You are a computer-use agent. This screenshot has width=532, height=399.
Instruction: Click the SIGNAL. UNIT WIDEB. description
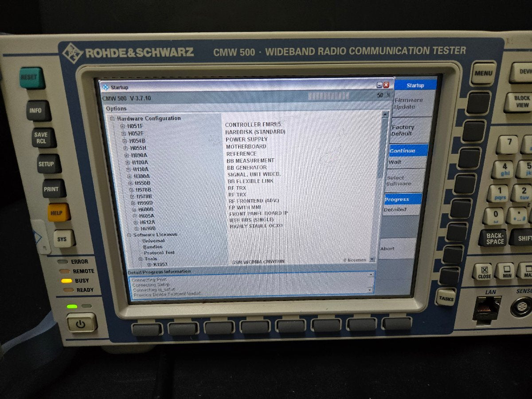pyautogui.click(x=254, y=174)
